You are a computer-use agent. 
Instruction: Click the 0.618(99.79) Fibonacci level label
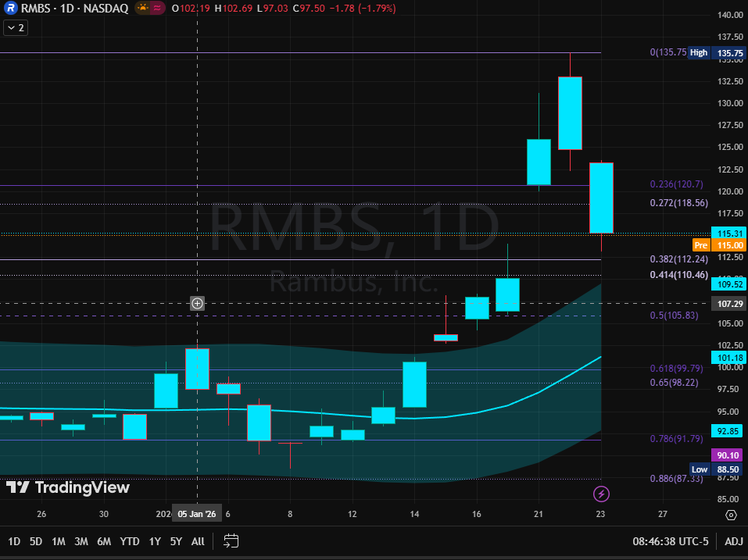coord(676,368)
